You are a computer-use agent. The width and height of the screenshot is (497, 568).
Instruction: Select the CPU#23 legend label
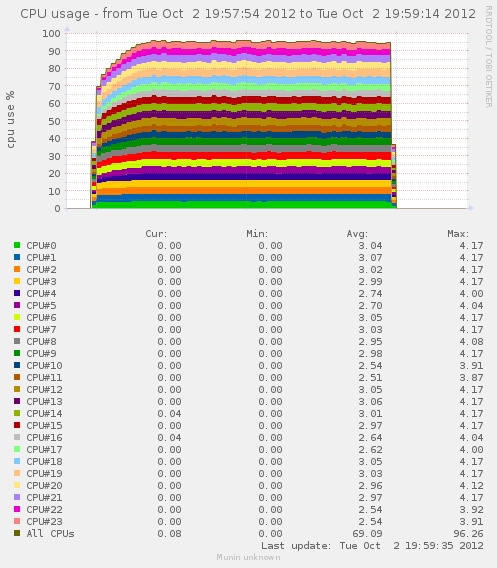44,522
